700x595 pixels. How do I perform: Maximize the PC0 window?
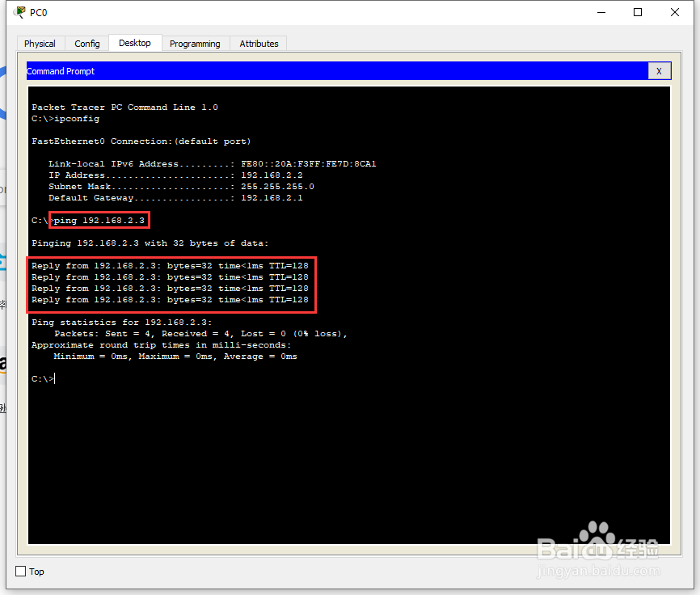tap(638, 12)
